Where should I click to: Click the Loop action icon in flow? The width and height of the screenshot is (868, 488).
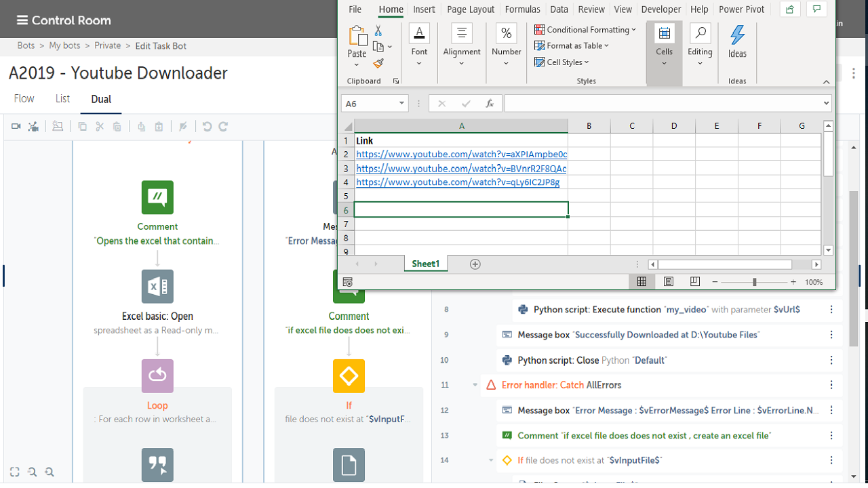coord(157,376)
